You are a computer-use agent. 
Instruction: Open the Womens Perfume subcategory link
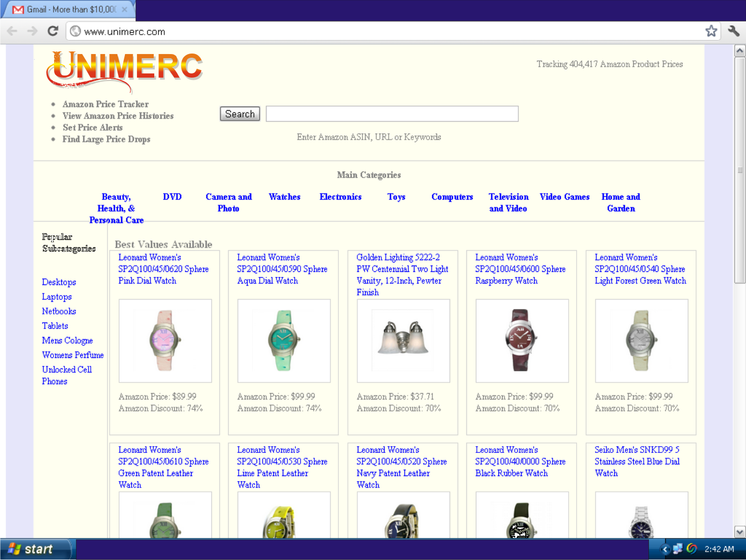pyautogui.click(x=73, y=355)
